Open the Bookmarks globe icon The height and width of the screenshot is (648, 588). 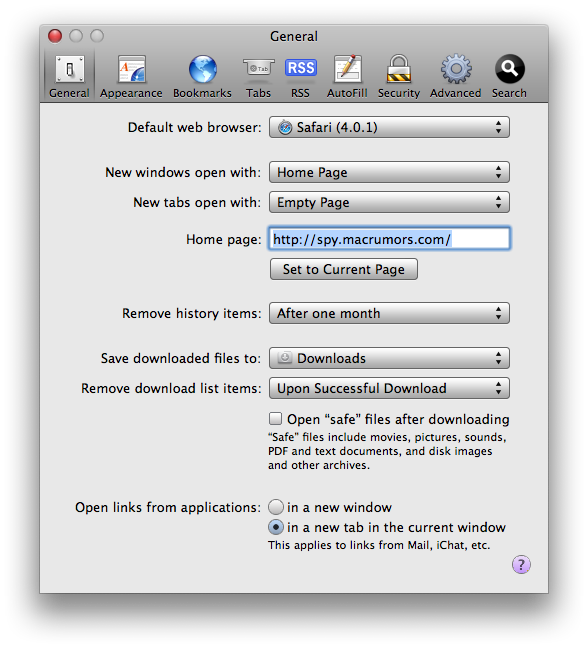coord(202,69)
